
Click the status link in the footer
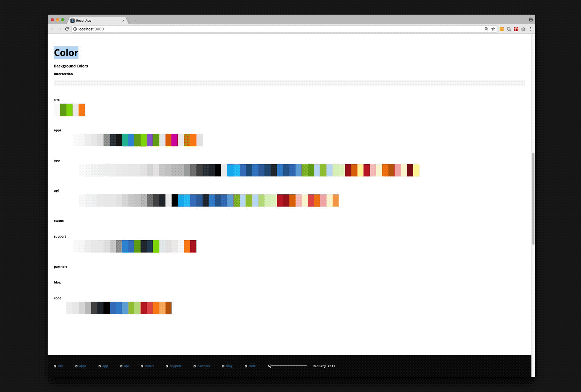[x=149, y=366]
